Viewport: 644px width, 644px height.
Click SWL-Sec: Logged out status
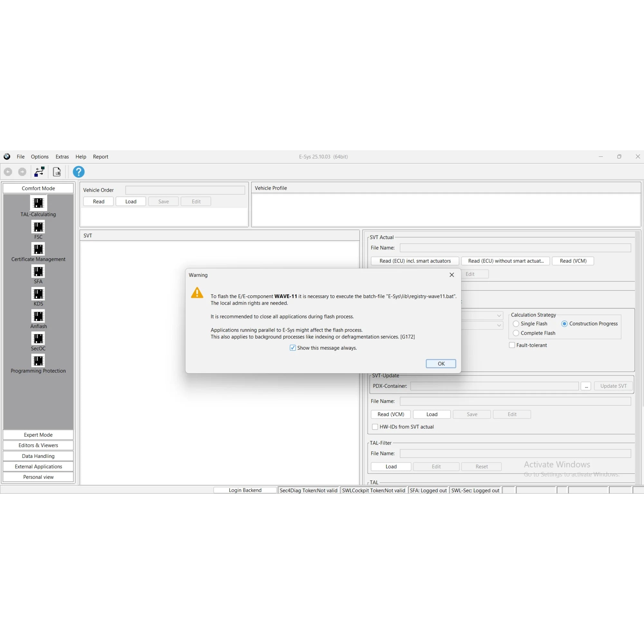[475, 490]
